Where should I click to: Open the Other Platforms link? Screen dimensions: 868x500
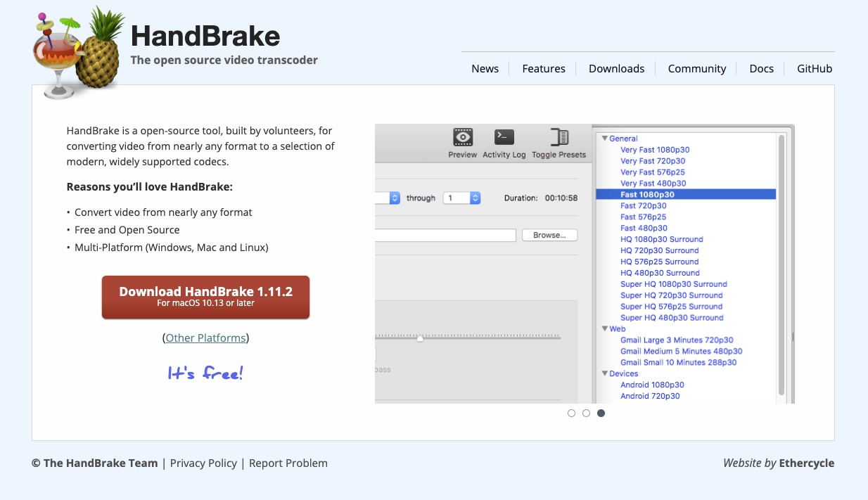205,338
